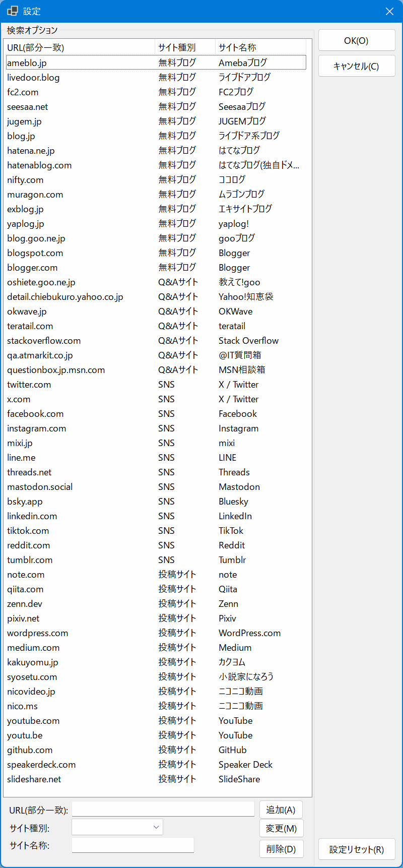
Task: Select the questionbox.jp.msn.com row
Action: pyautogui.click(x=156, y=369)
